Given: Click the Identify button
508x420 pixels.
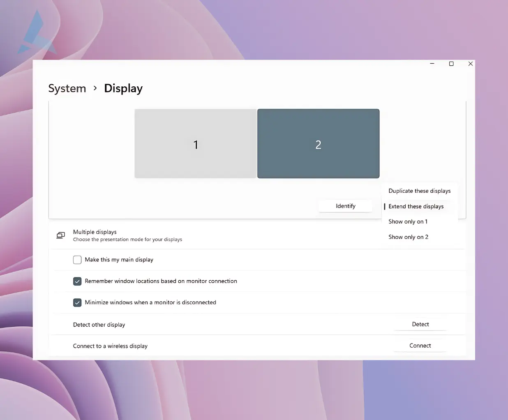Looking at the screenshot, I should (x=346, y=206).
